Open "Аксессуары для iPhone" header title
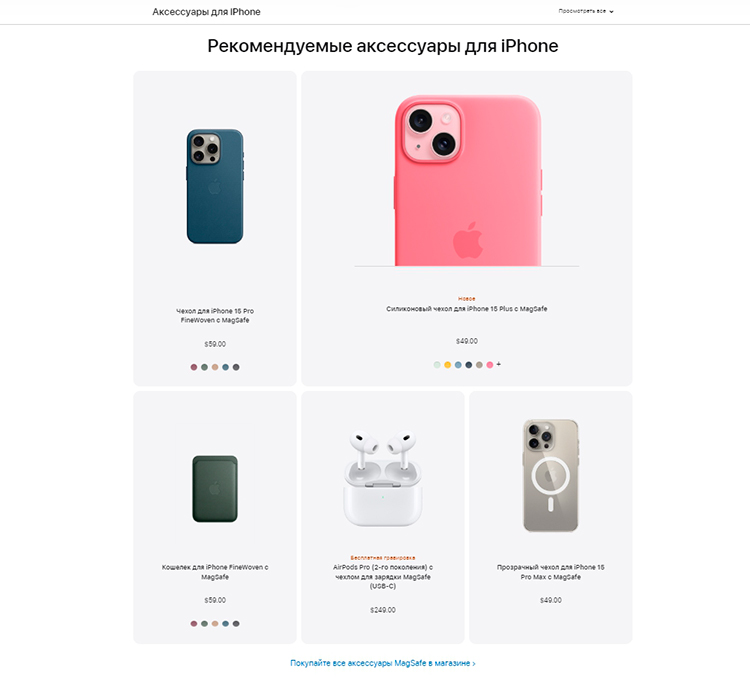Viewport: 750px width, 684px height. (x=206, y=12)
